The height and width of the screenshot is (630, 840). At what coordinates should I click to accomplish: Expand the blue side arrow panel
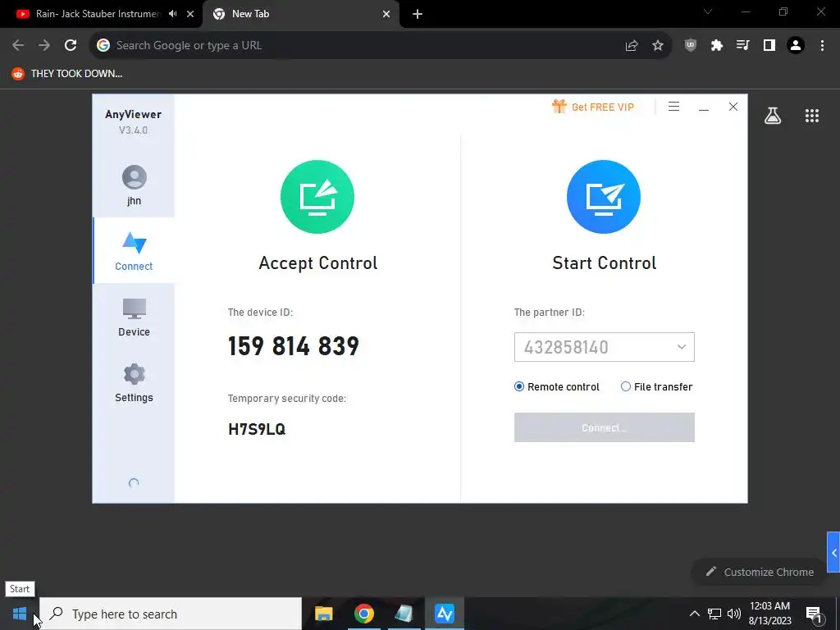coord(833,552)
